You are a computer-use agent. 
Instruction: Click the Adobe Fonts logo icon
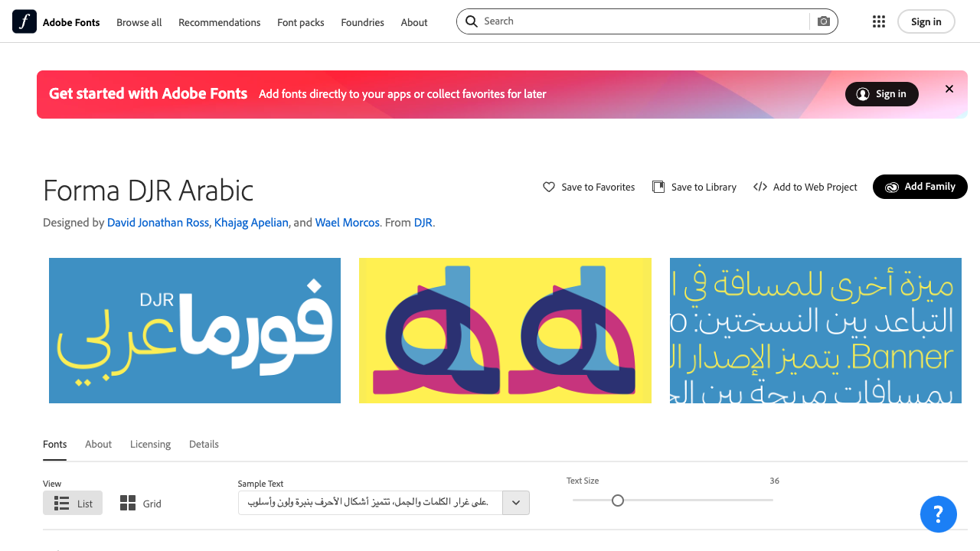(24, 21)
